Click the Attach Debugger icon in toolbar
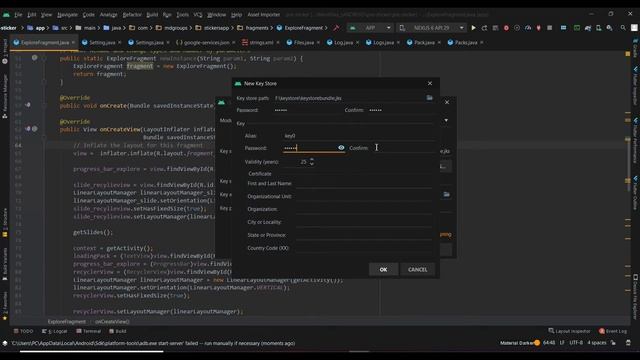Viewport: 640px width, 360px height. pyautogui.click(x=538, y=28)
